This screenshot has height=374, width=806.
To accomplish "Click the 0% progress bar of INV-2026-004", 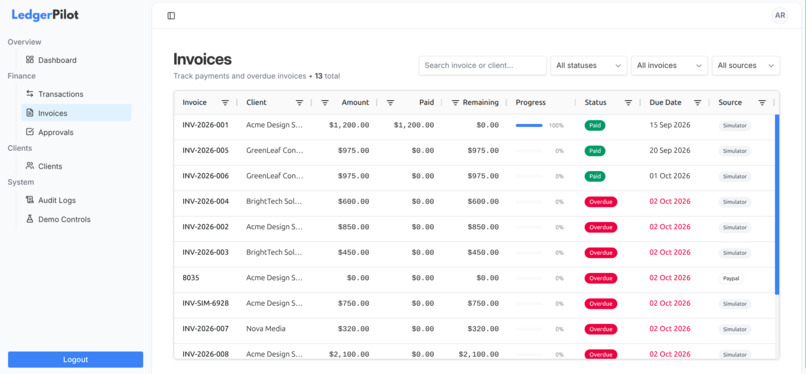I will [529, 202].
